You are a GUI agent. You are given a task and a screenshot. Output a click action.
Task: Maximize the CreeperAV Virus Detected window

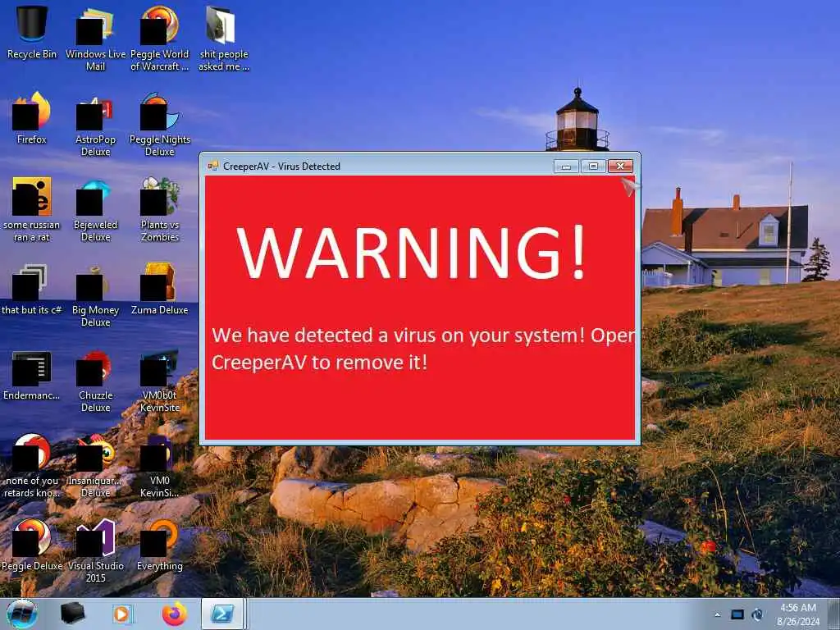pyautogui.click(x=593, y=167)
